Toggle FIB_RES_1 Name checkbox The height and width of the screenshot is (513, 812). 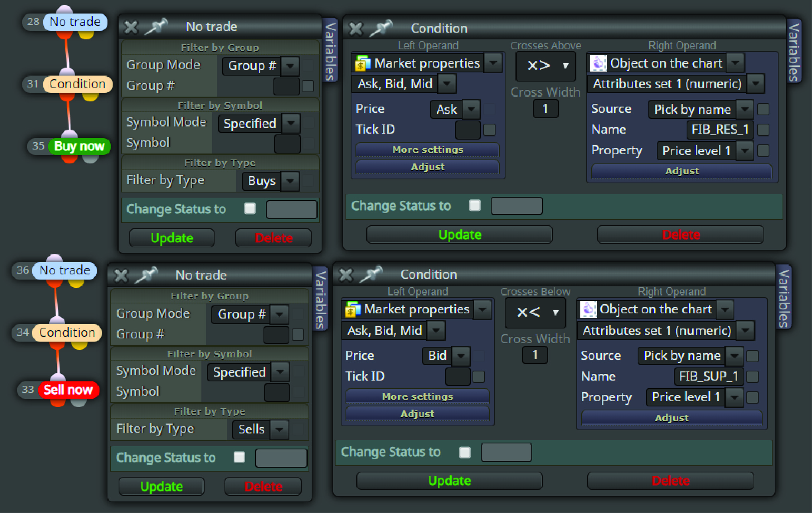coord(763,130)
